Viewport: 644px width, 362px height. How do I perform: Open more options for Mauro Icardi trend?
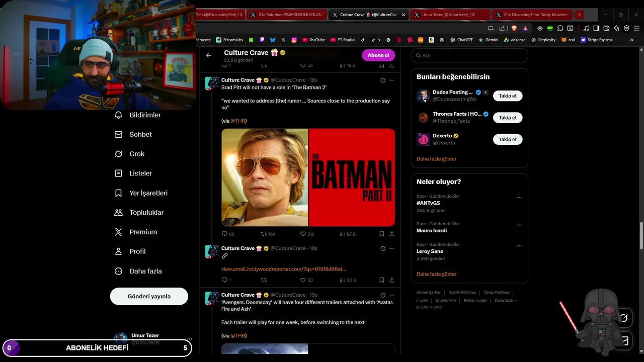tap(519, 225)
